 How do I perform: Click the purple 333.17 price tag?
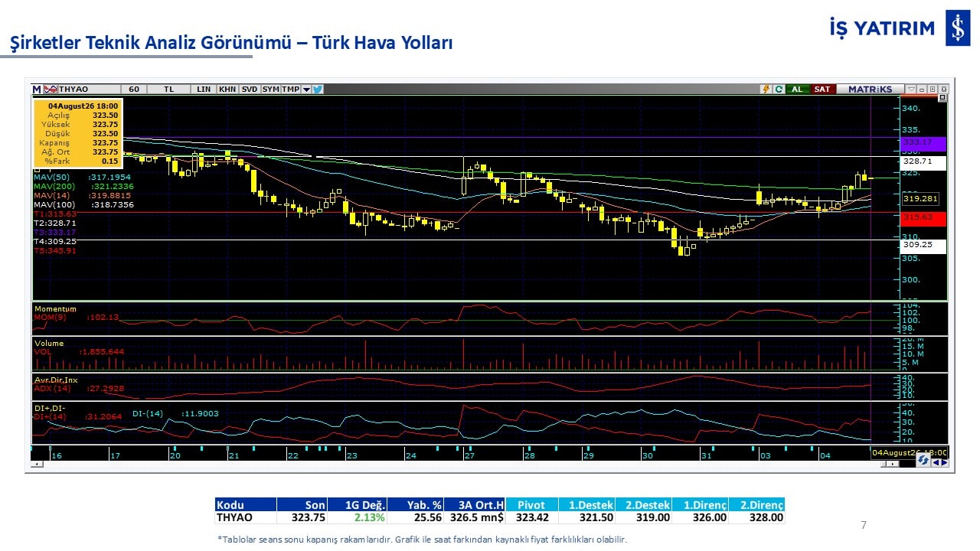(x=923, y=143)
